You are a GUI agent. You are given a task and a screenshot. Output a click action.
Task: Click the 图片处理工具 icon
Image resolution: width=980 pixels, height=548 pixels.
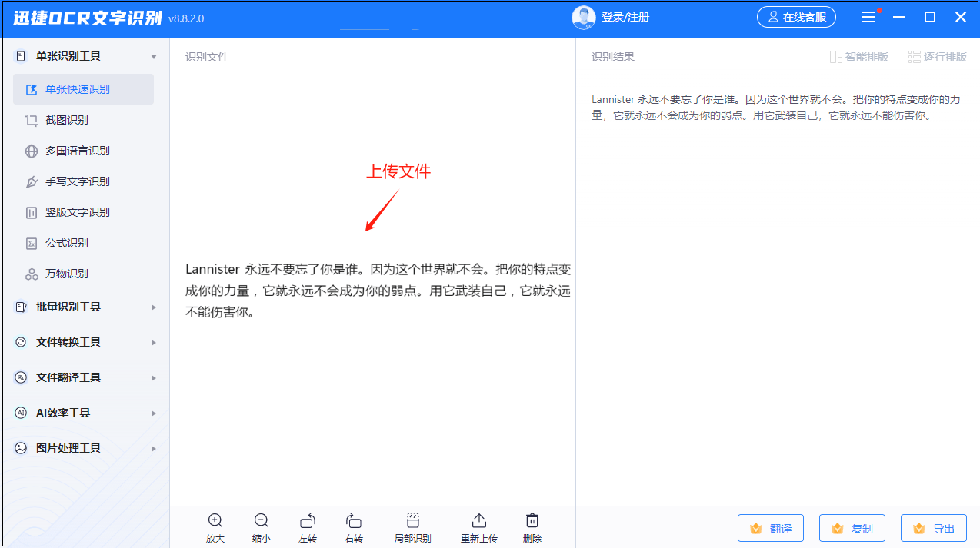pos(21,448)
